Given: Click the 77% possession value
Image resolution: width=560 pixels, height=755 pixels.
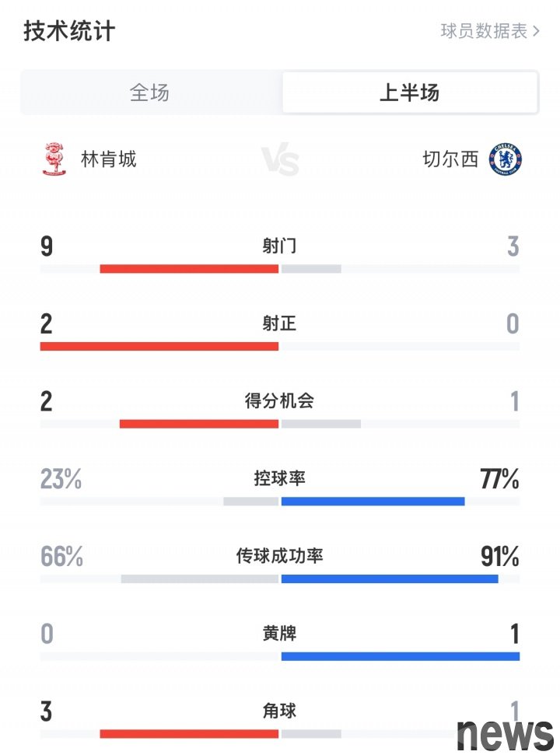Looking at the screenshot, I should pyautogui.click(x=499, y=479).
